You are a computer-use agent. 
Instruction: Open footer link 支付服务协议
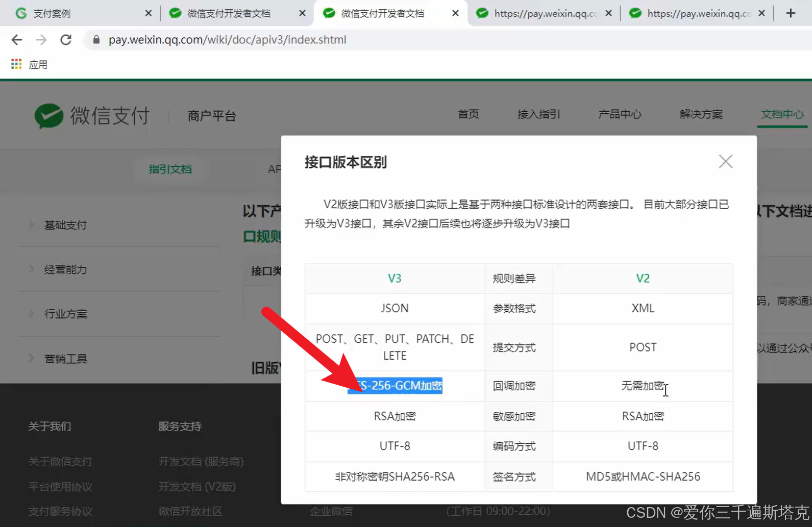coord(60,511)
